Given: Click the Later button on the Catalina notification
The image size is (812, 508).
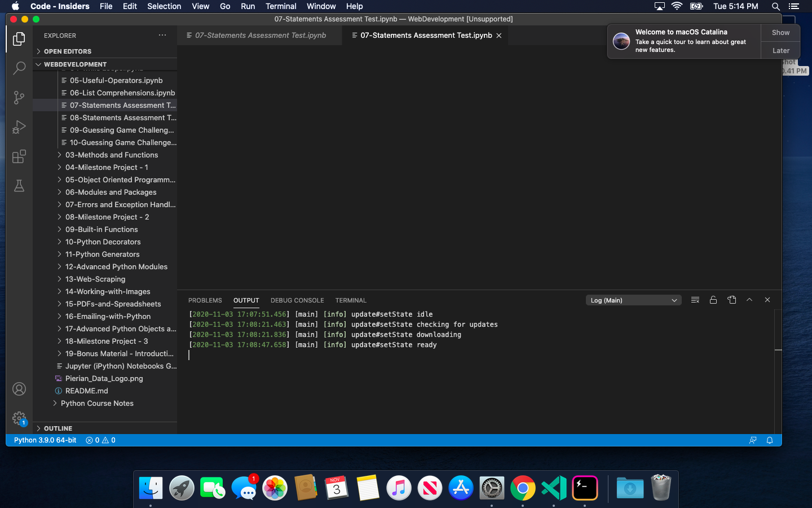Looking at the screenshot, I should point(780,50).
